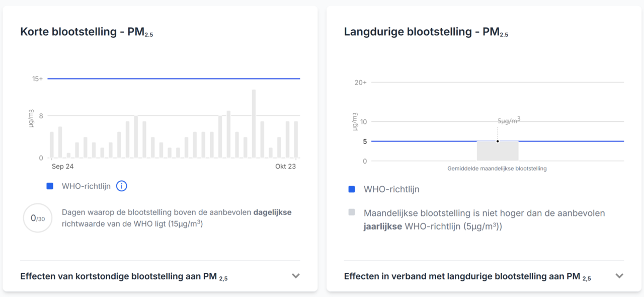Expand the langdurige blootstelling effects chevron
Viewport: 644px width, 297px height.
coord(619,276)
